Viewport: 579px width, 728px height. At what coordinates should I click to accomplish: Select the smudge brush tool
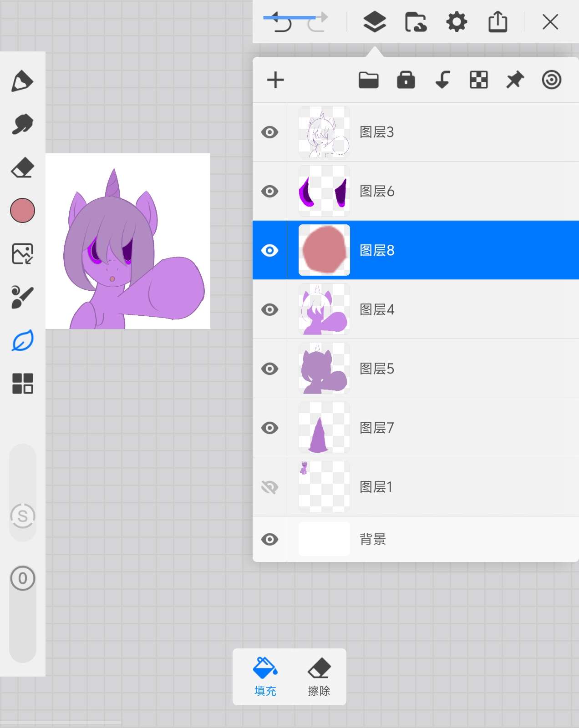click(x=22, y=124)
